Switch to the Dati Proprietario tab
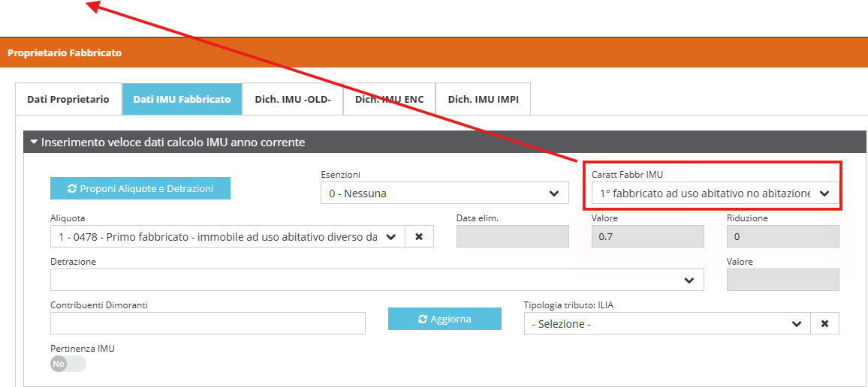The height and width of the screenshot is (387, 868). pyautogui.click(x=68, y=99)
